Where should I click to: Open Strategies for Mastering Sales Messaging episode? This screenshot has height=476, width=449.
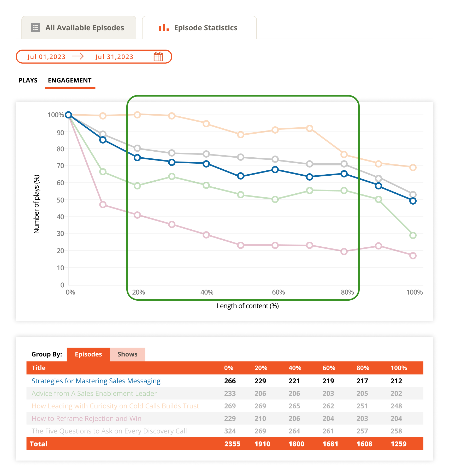pos(96,381)
